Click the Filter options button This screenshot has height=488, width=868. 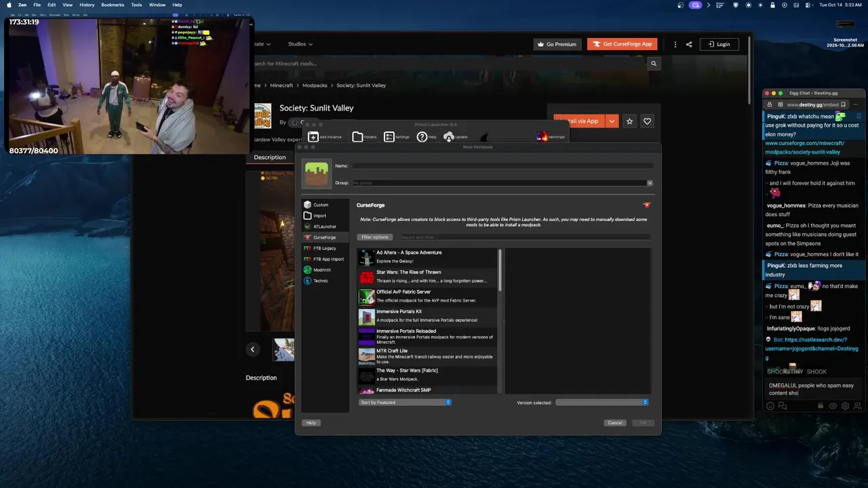click(x=374, y=237)
